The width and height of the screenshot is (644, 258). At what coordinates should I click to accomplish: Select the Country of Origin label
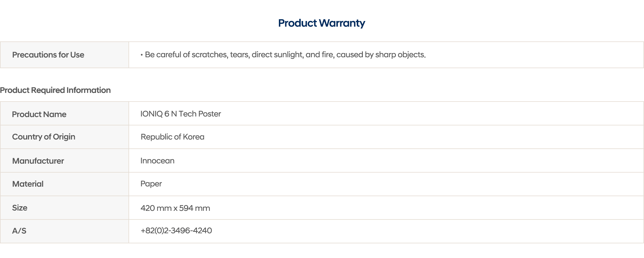[x=43, y=137]
